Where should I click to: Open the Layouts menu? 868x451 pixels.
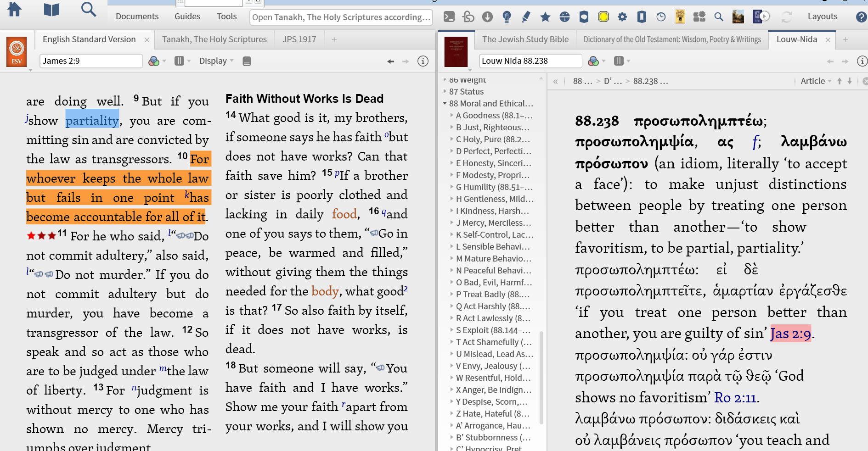pyautogui.click(x=822, y=17)
